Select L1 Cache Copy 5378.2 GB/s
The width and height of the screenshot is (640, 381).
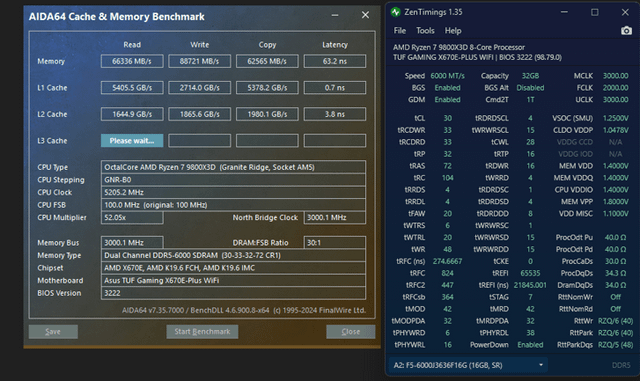(x=267, y=87)
